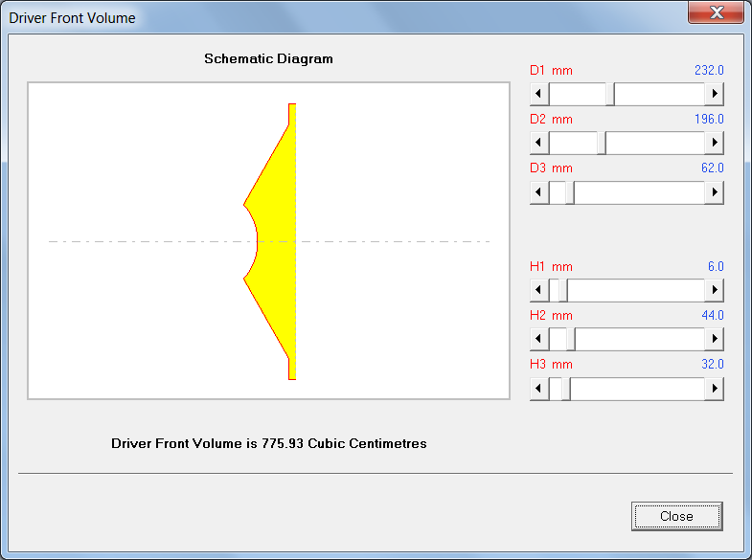
Task: Increase H2 with its right arrow
Action: coord(714,339)
